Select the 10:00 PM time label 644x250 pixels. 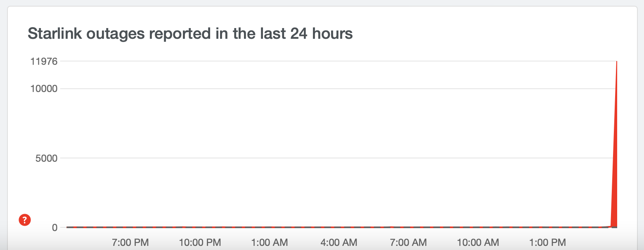(x=200, y=242)
